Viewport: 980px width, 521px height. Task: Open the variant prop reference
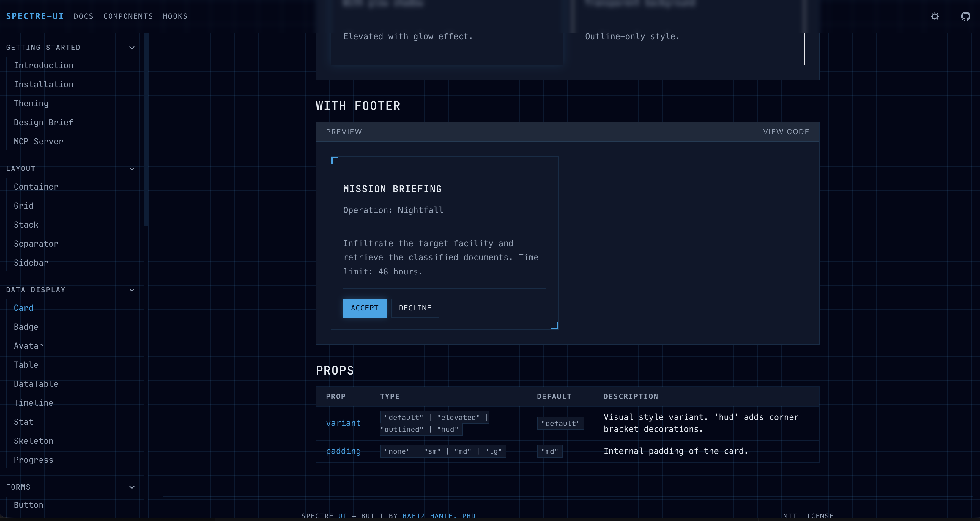click(x=343, y=423)
